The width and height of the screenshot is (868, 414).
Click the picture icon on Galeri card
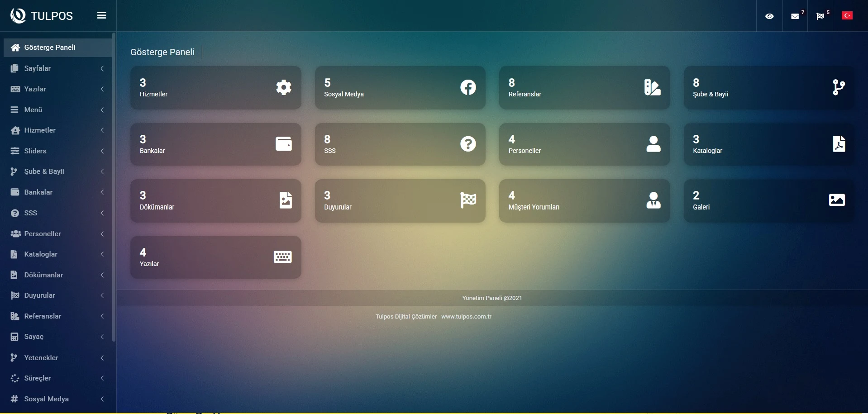click(x=837, y=200)
